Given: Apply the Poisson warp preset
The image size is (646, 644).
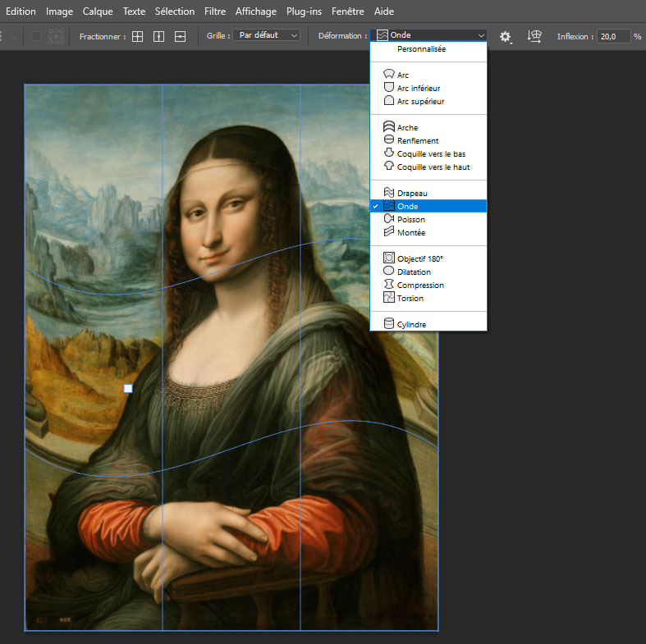Looking at the screenshot, I should pyautogui.click(x=428, y=219).
